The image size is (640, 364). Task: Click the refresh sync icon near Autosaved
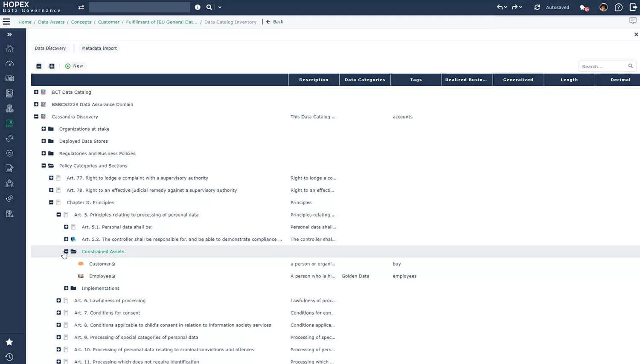537,7
